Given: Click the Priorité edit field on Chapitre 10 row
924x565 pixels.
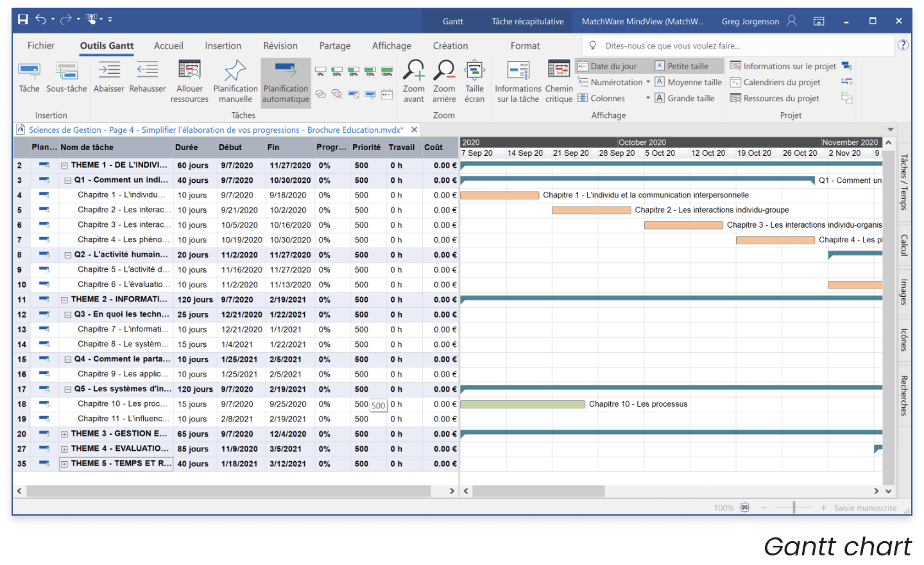Looking at the screenshot, I should coord(379,405).
